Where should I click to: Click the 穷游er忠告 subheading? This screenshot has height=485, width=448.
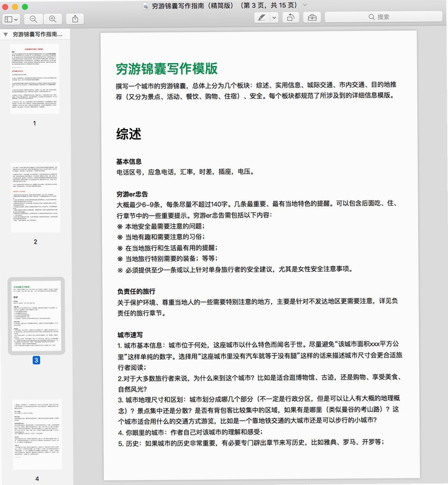point(132,194)
